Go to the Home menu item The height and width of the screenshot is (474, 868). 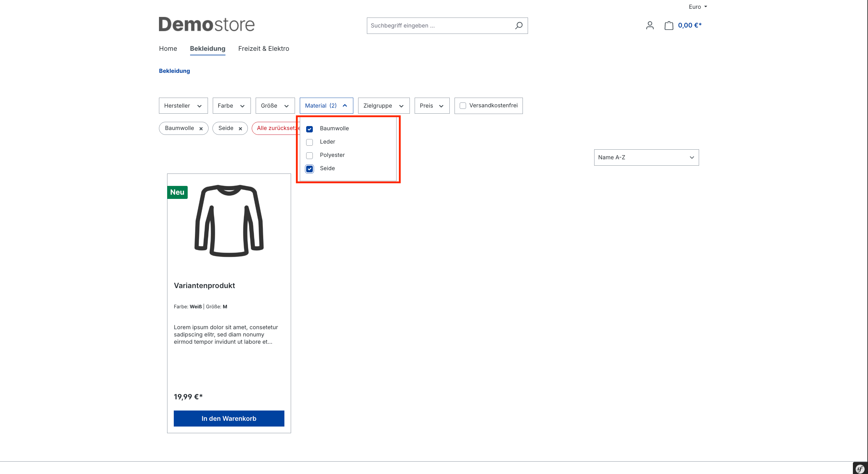click(x=168, y=49)
